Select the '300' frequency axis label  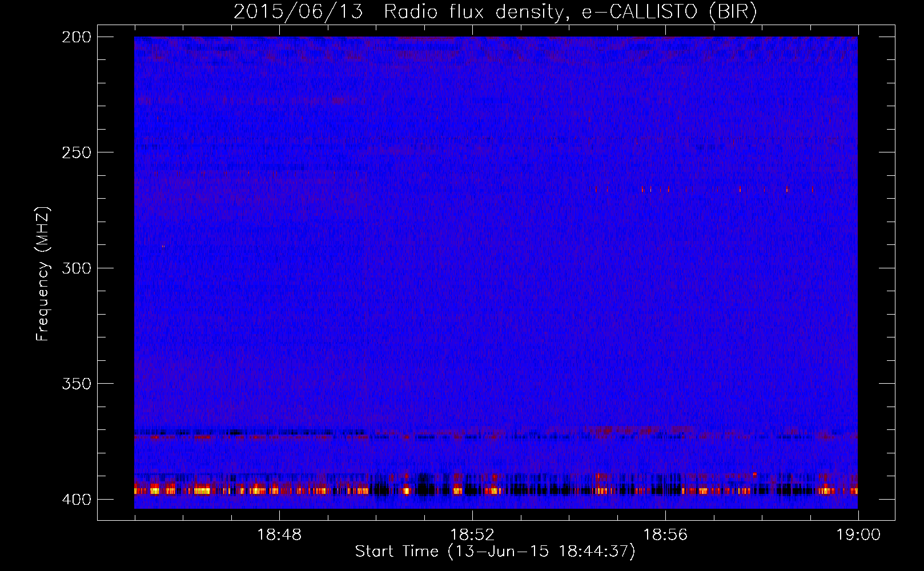coord(76,268)
